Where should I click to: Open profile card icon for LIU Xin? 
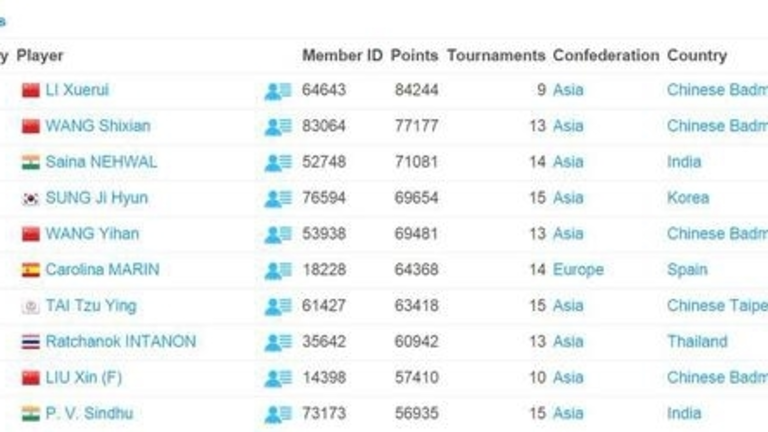coord(277,379)
